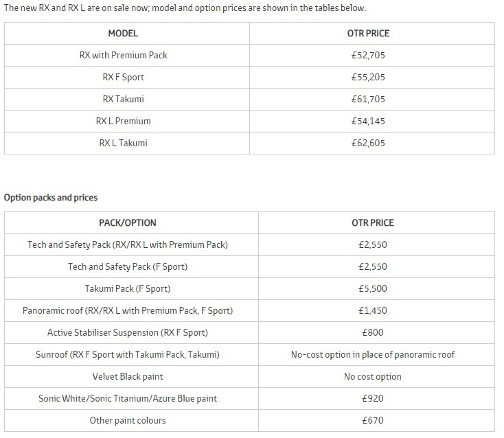Click the Option packs and prices heading
The image size is (504, 438).
click(51, 198)
